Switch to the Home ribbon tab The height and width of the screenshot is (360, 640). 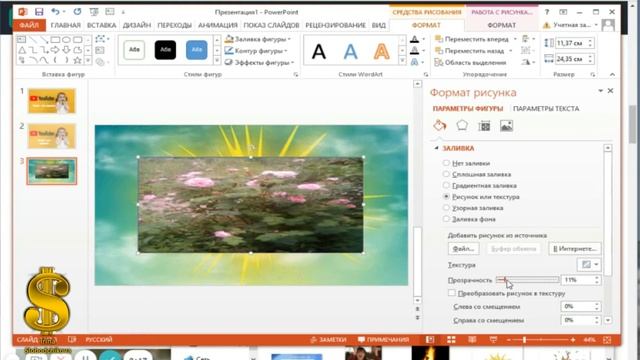pos(66,25)
